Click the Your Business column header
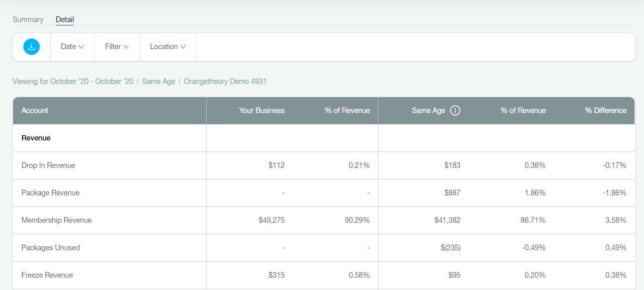644x290 pixels. [262, 111]
